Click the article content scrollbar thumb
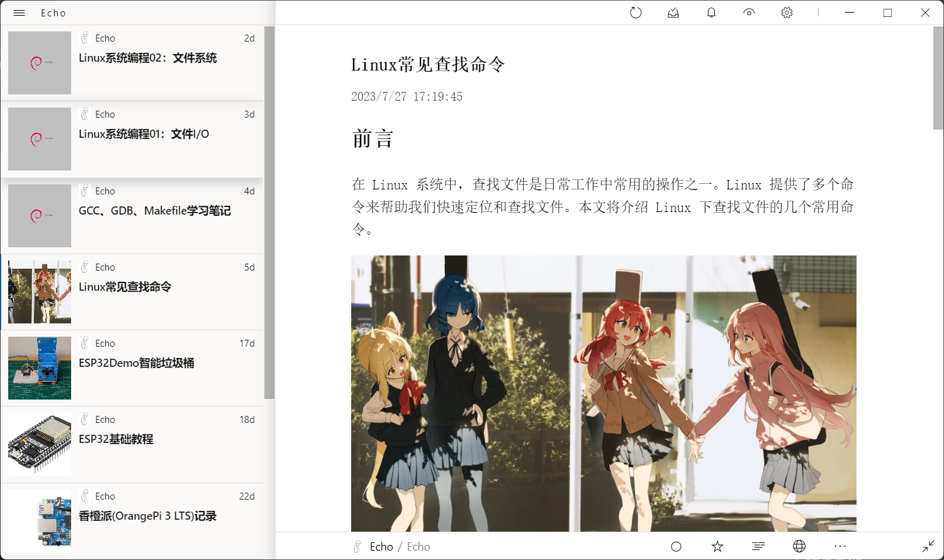 [x=938, y=78]
